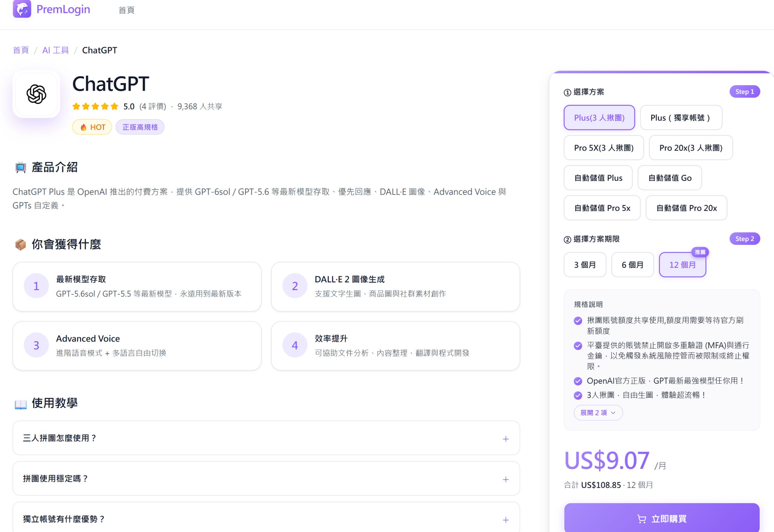Screen dimensions: 774x532
Task: Select the Pro 5X(3 人揪團) plan
Action: tap(604, 148)
